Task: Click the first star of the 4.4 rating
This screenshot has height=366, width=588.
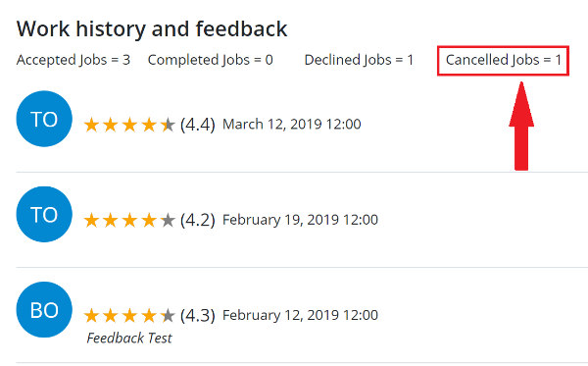Action: 91,125
